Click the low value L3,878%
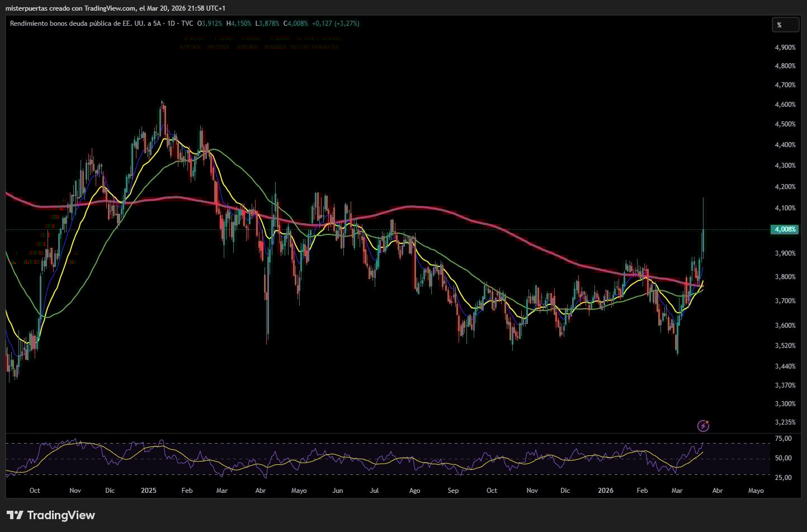807x532 pixels. (267, 23)
